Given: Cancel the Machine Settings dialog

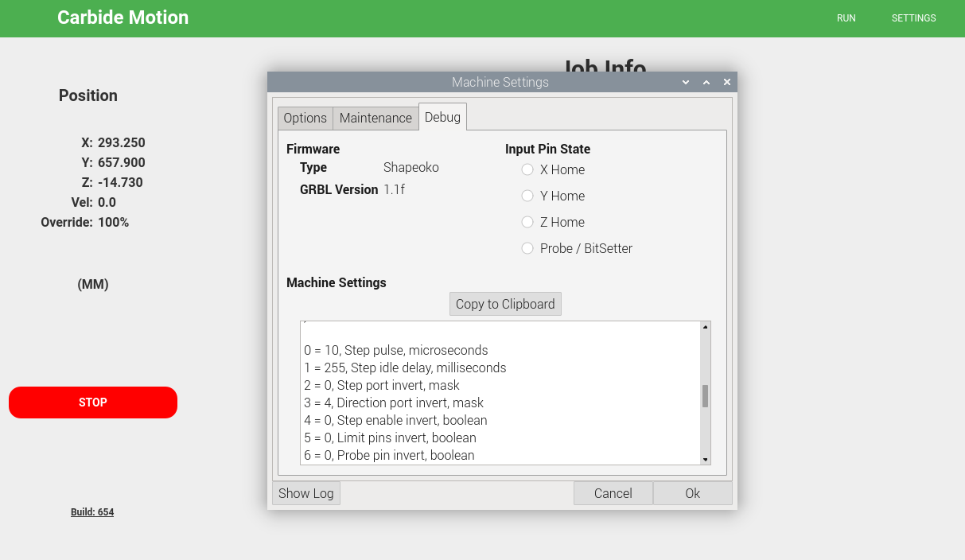Looking at the screenshot, I should [613, 493].
